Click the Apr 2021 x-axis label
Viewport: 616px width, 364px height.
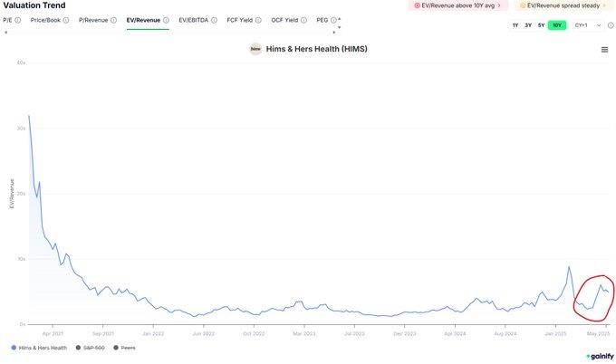[x=53, y=334]
